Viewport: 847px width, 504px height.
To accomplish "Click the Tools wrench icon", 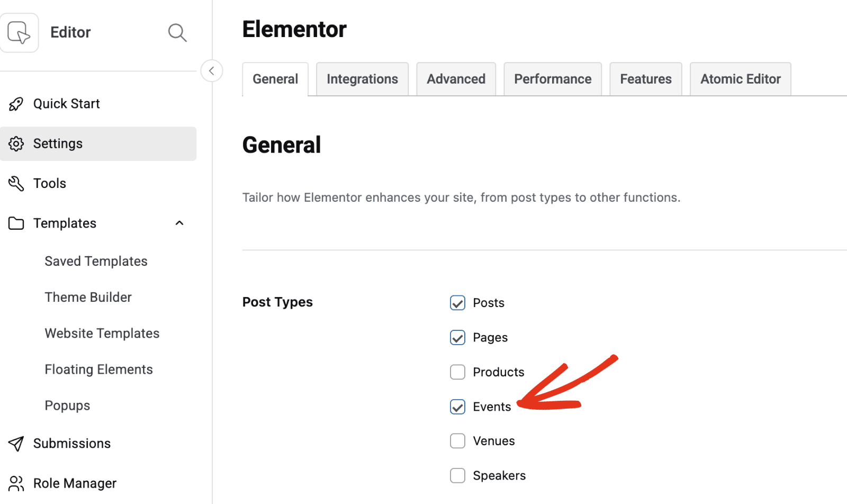I will click(16, 183).
